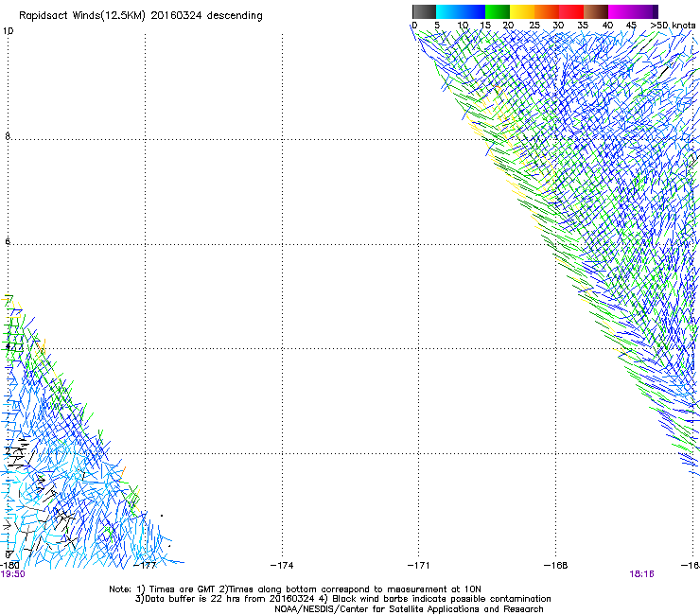Click the '-180' longitude axis label
This screenshot has width=700, height=615.
pos(9,566)
